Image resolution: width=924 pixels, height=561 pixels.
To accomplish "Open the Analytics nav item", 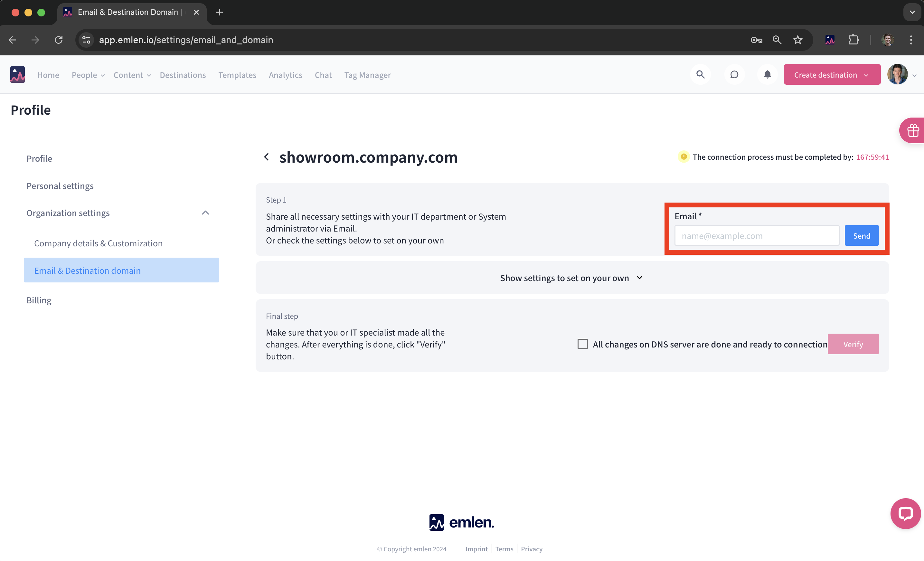I will [285, 75].
